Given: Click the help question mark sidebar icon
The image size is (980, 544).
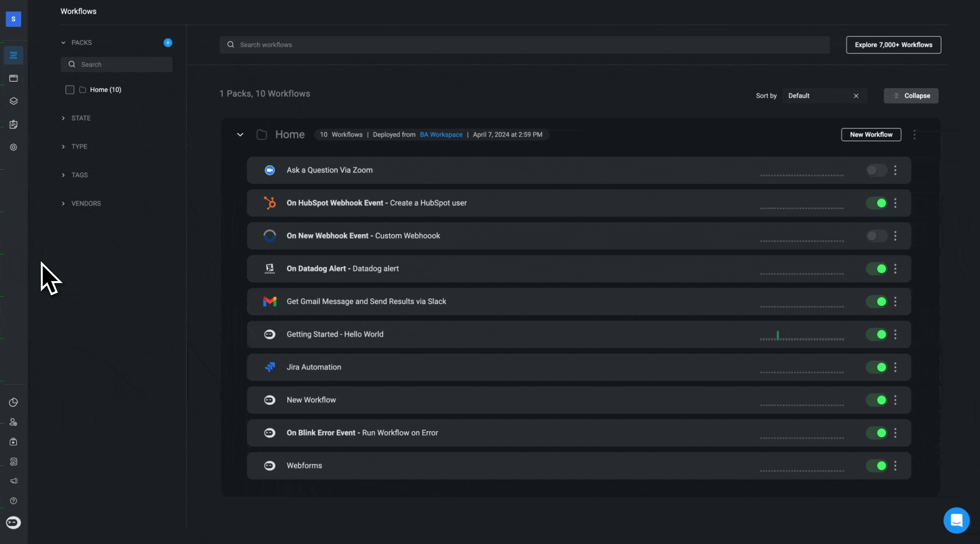Looking at the screenshot, I should [14, 501].
